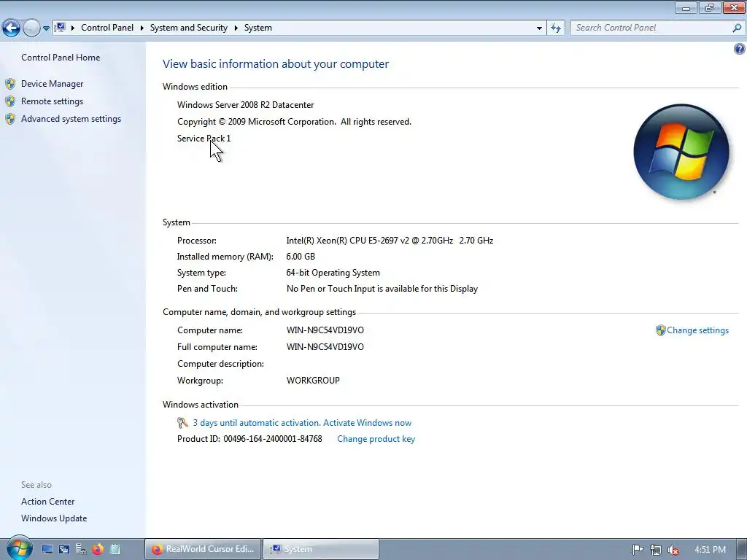This screenshot has height=560, width=747.
Task: Select the System breadcrumb segment
Action: pos(258,28)
